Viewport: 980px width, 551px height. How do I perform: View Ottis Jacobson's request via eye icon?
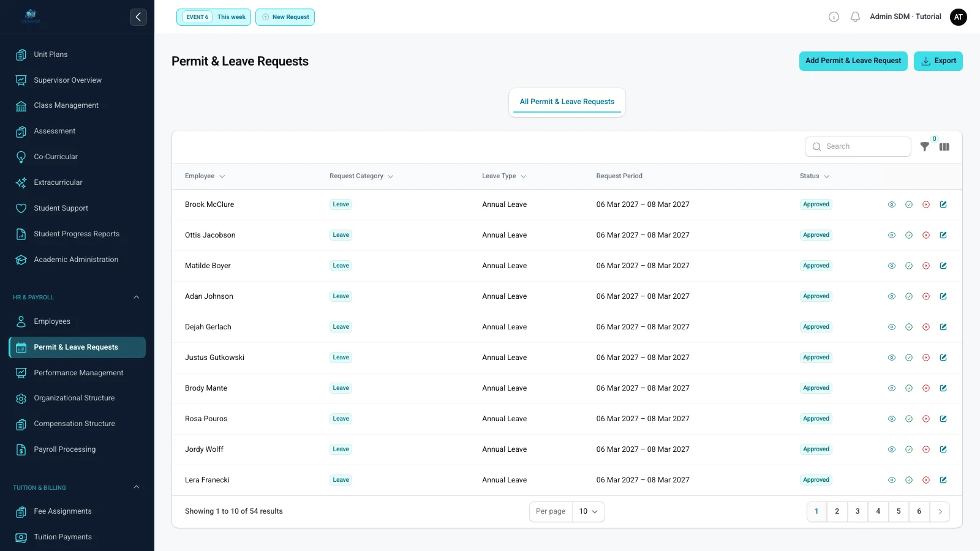point(892,235)
